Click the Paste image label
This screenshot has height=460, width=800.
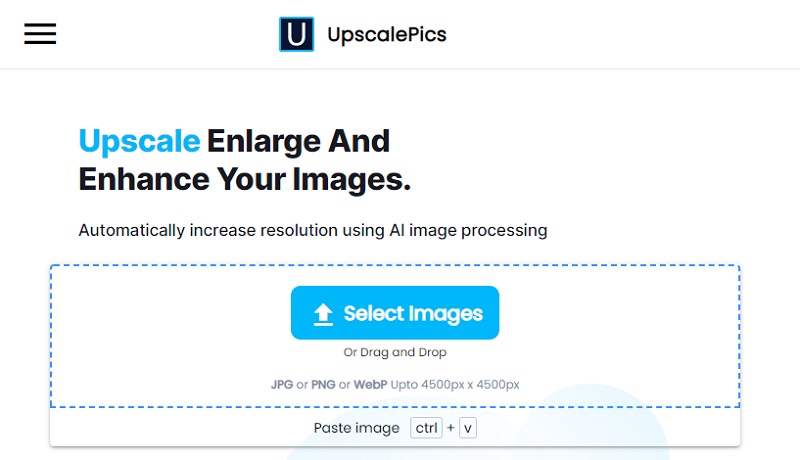click(356, 428)
